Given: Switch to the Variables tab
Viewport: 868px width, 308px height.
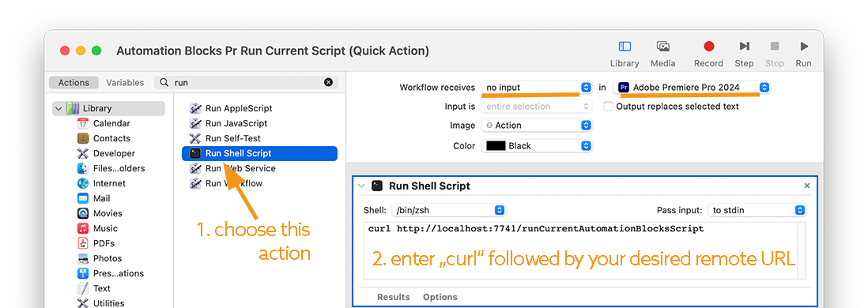Looking at the screenshot, I should [x=125, y=82].
